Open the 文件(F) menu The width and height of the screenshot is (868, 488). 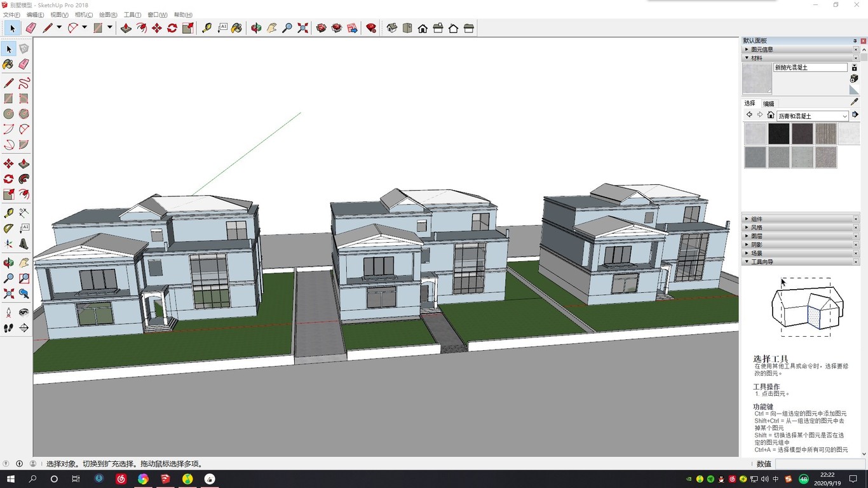point(11,15)
